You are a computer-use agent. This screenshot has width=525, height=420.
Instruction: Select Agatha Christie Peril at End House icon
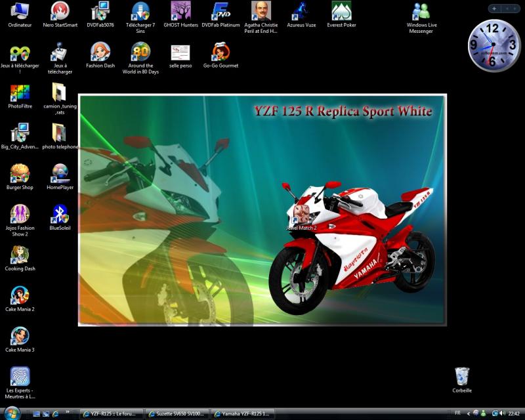point(261,17)
